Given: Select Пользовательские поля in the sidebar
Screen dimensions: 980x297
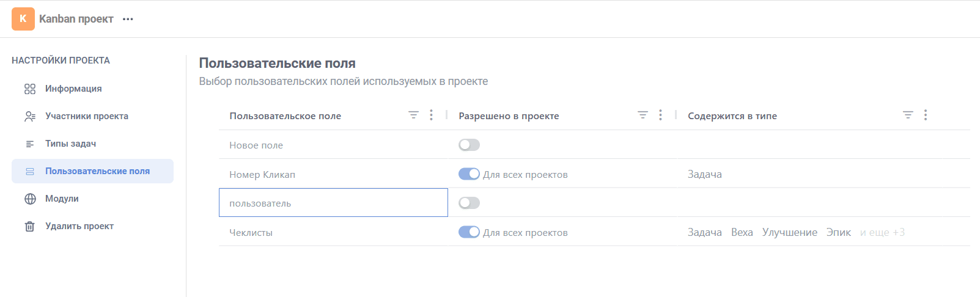Looking at the screenshot, I should (92, 171).
